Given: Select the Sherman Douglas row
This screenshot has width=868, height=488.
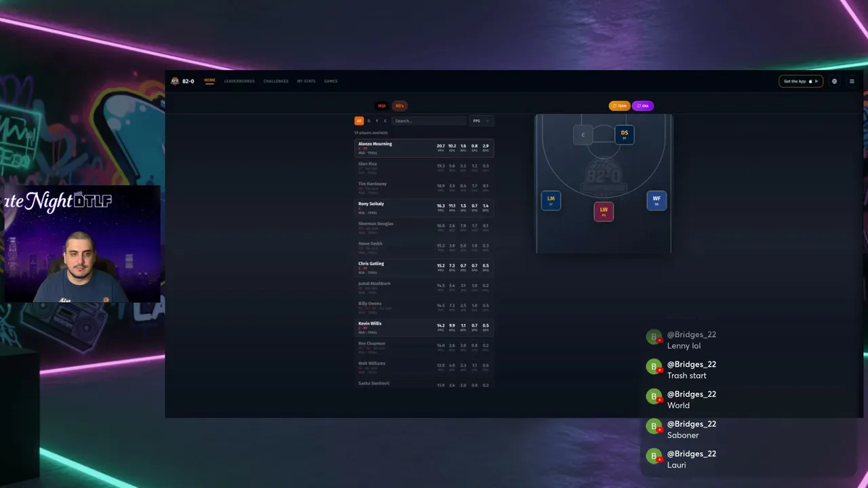Looking at the screenshot, I should [x=424, y=228].
